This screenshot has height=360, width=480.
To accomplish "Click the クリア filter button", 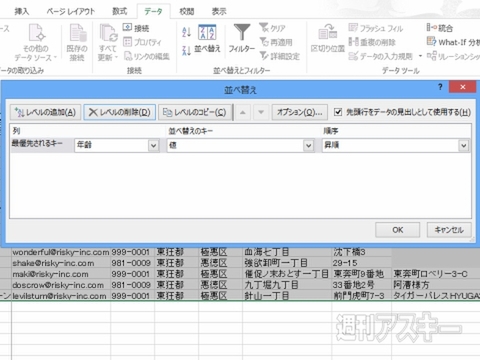I will click(272, 28).
